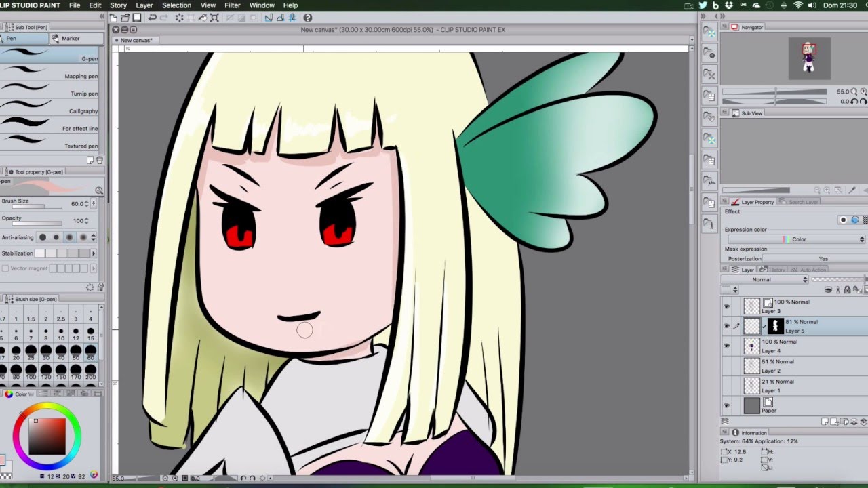The image size is (868, 488).
Task: Click the trash icon in Sub Tool panel
Action: pyautogui.click(x=100, y=161)
